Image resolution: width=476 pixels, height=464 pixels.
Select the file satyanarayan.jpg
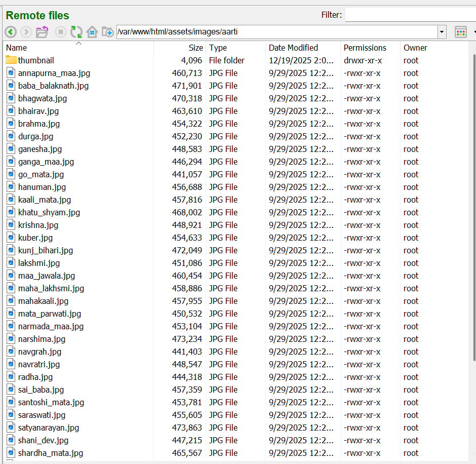tap(49, 428)
